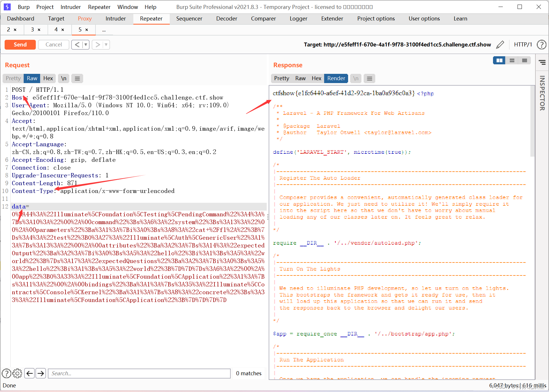Viewport: 549px width, 392px height.
Task: Switch request view to Raw
Action: tap(32, 78)
